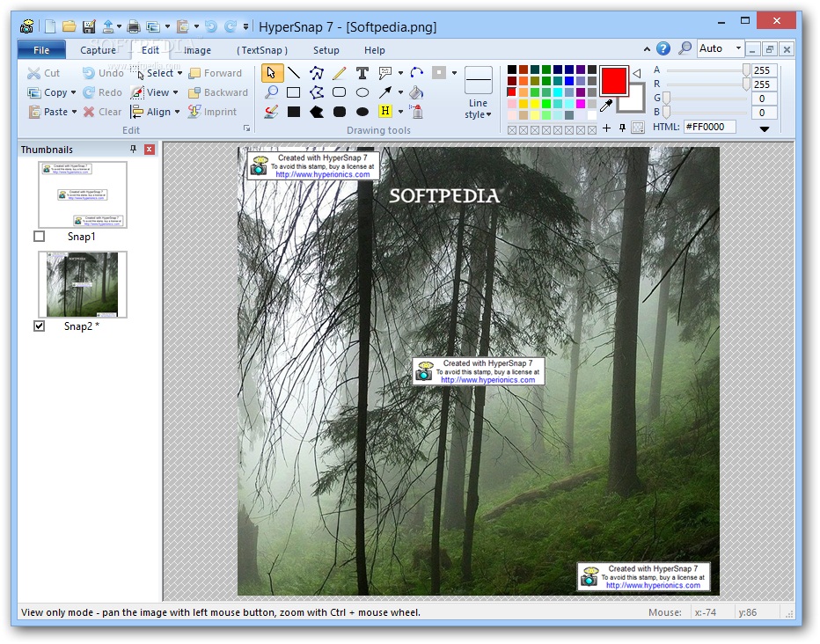Open the Setup tab
The image size is (820, 644).
326,50
